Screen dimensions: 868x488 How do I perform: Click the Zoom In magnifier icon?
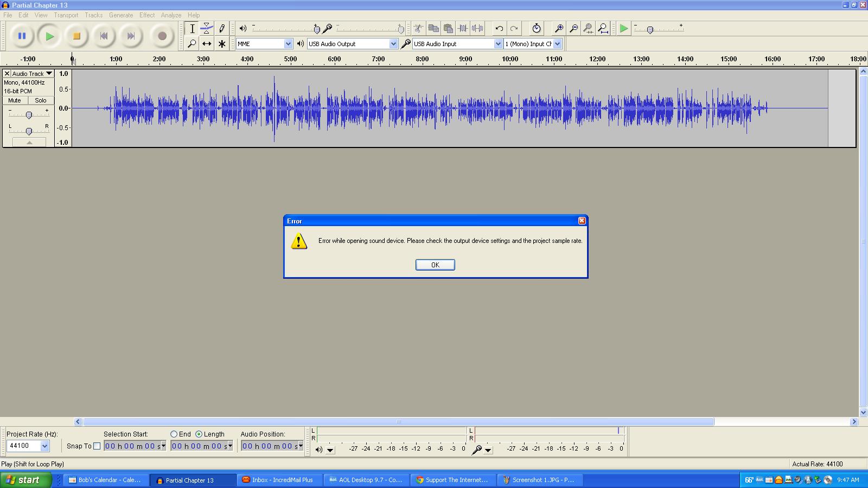pos(559,28)
